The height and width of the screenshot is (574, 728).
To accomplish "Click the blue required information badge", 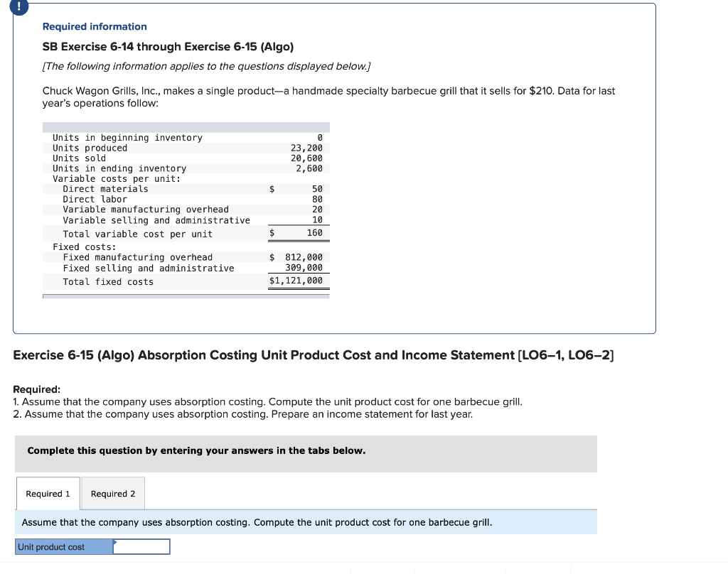I will tap(94, 26).
